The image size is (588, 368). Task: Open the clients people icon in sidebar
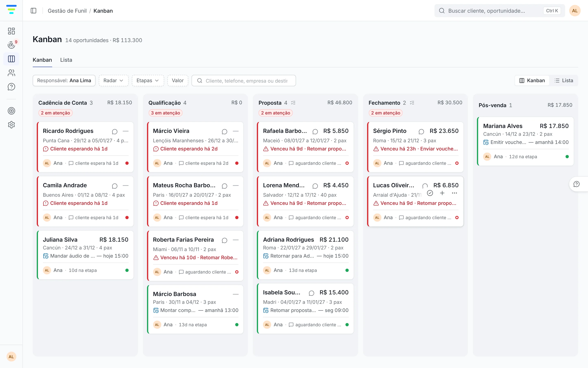coord(11,73)
